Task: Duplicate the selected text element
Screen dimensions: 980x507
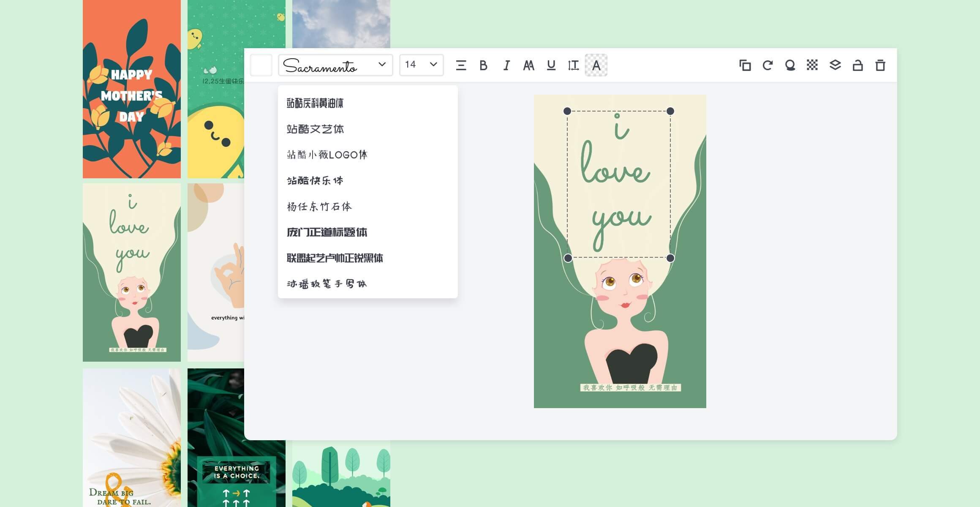Action: [745, 65]
